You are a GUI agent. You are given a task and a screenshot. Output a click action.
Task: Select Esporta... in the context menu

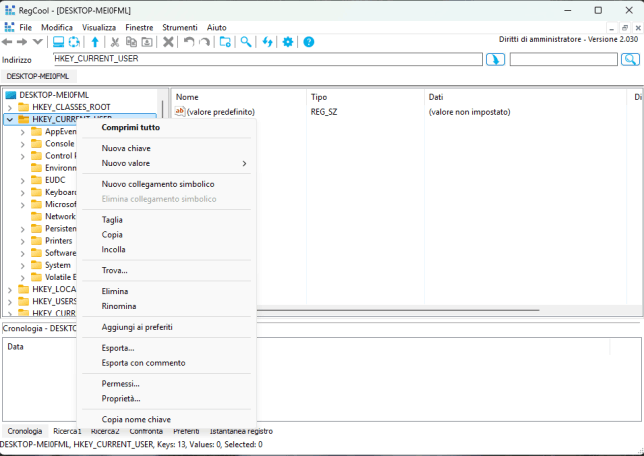tap(118, 348)
